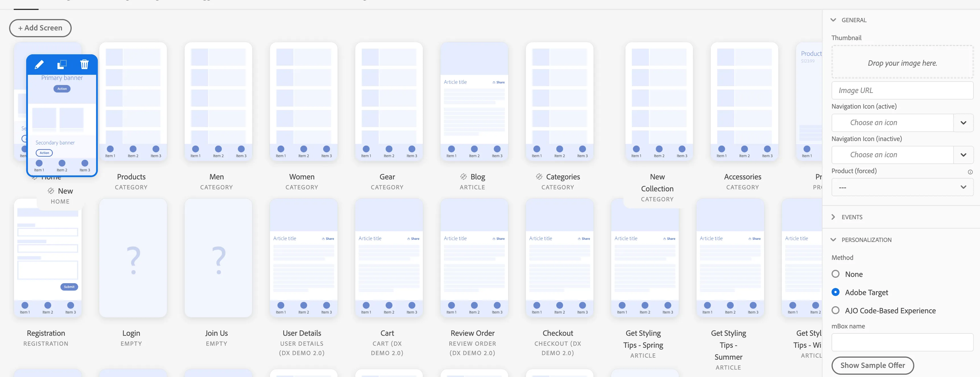The image size is (980, 377).
Task: Click the thumbnail image drop zone
Action: [902, 62]
